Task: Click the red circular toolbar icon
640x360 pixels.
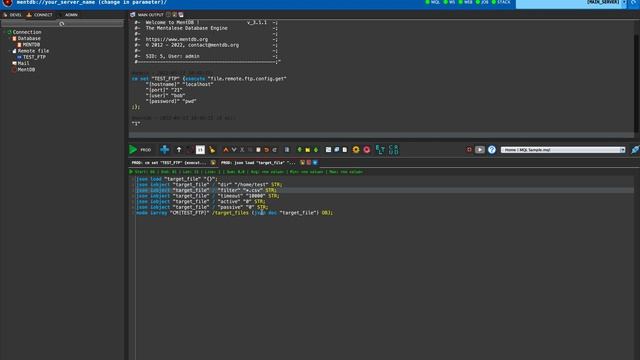Action: coord(367,150)
